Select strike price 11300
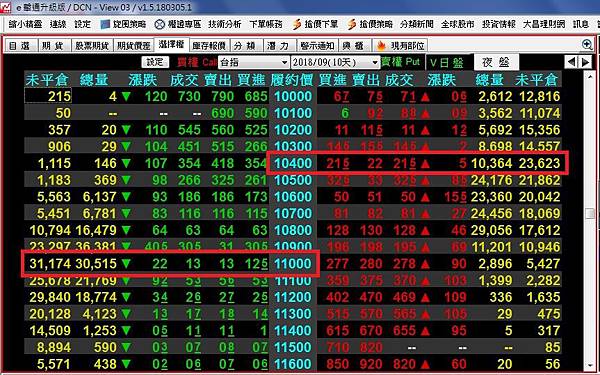 point(293,314)
